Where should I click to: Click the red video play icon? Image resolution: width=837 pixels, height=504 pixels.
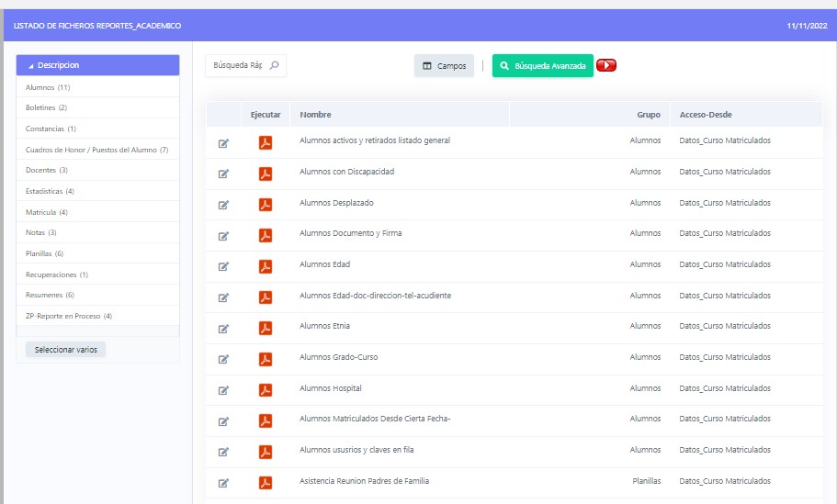pos(606,65)
